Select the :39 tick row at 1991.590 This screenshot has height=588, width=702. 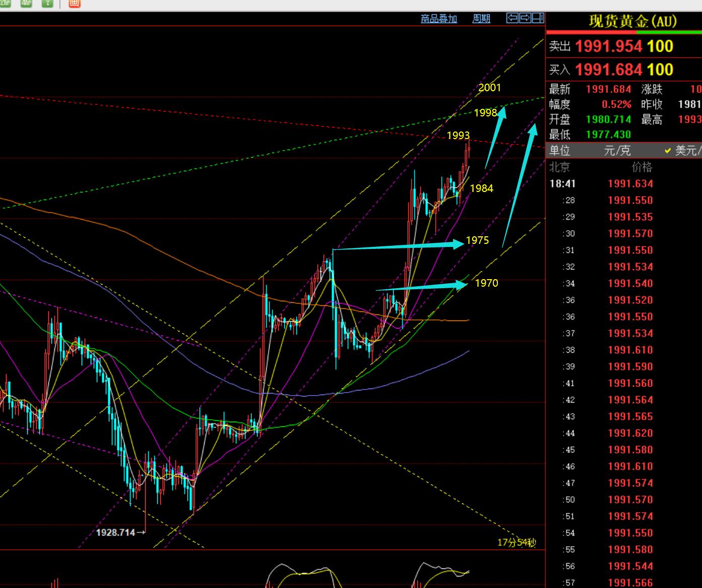624,366
